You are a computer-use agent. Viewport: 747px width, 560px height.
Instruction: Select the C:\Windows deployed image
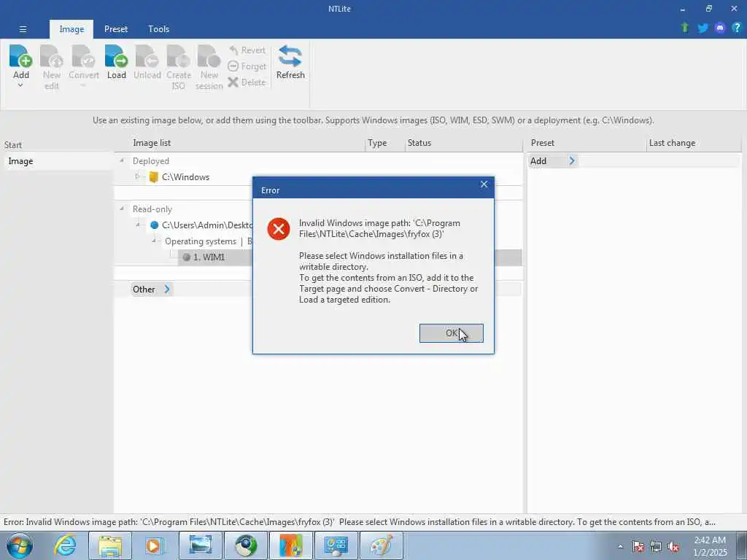click(x=185, y=177)
